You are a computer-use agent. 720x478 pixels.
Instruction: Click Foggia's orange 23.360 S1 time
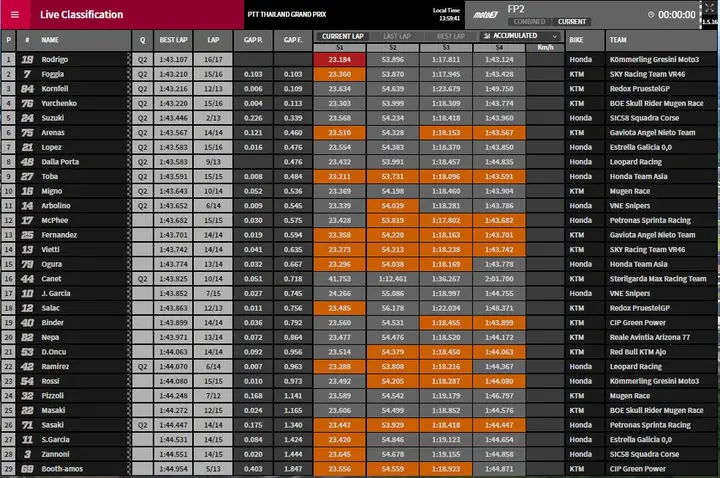pyautogui.click(x=340, y=74)
